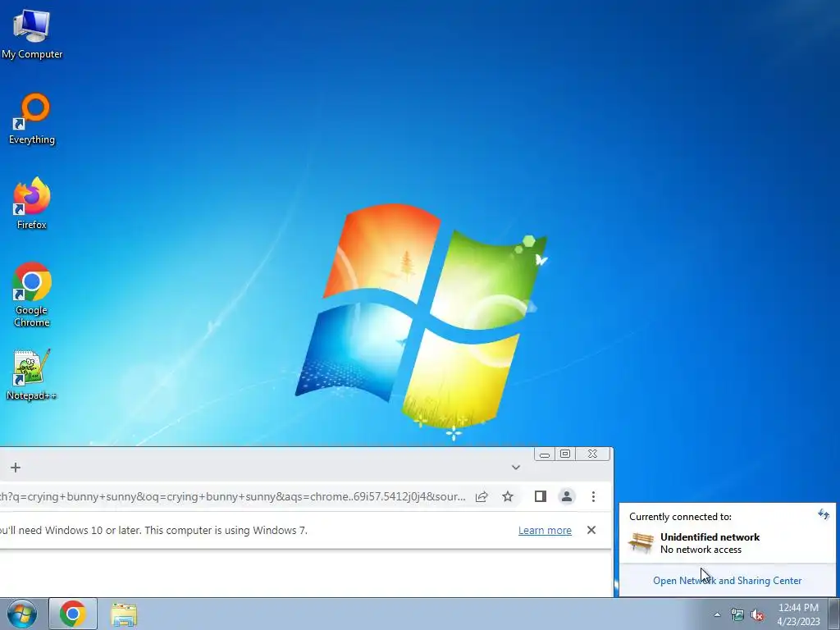Launch the Everything search shortcut
The height and width of the screenshot is (630, 840).
(32, 119)
